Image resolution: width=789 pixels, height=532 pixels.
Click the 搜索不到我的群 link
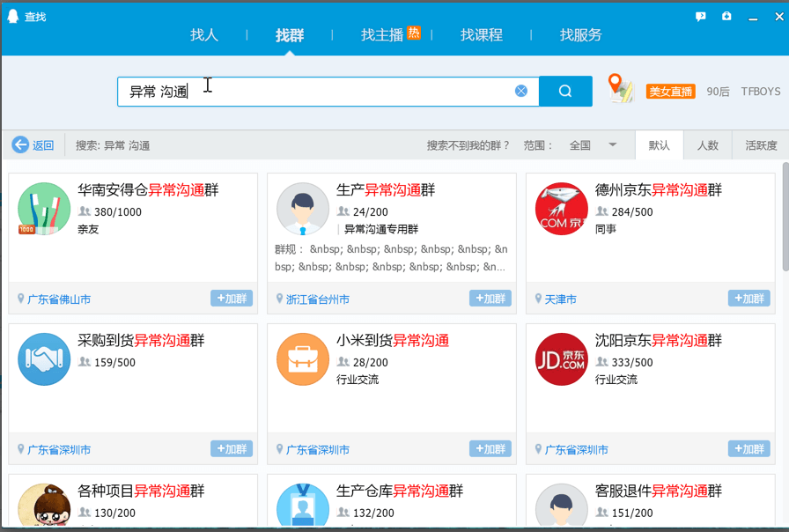click(x=468, y=145)
